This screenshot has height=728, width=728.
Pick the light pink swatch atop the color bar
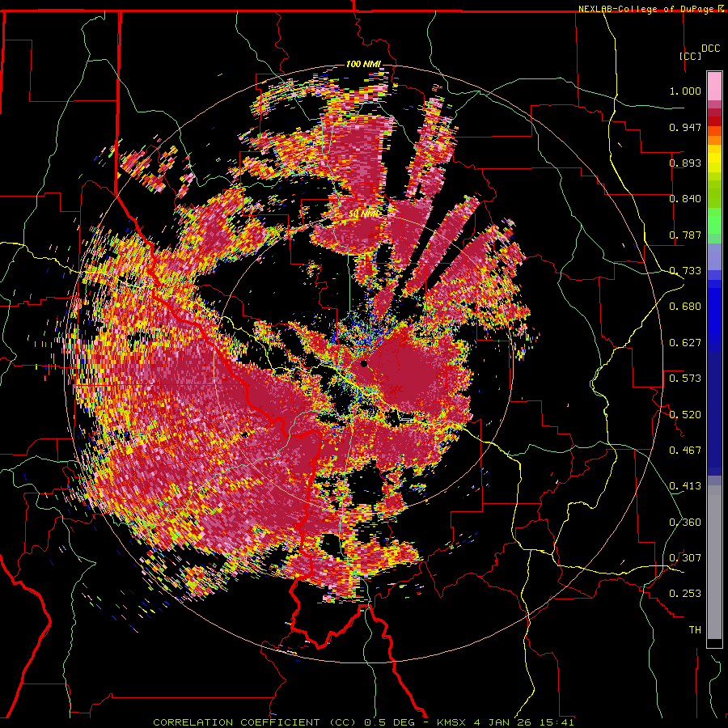[714, 87]
